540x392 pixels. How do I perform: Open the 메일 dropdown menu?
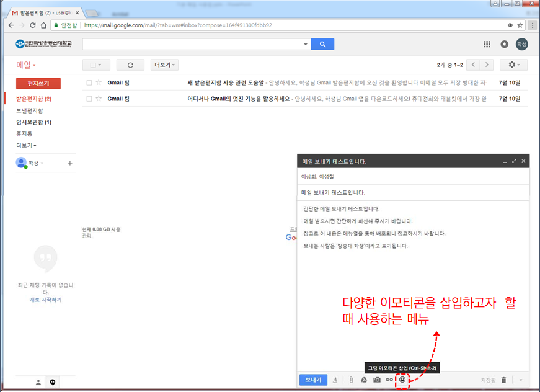[26, 65]
